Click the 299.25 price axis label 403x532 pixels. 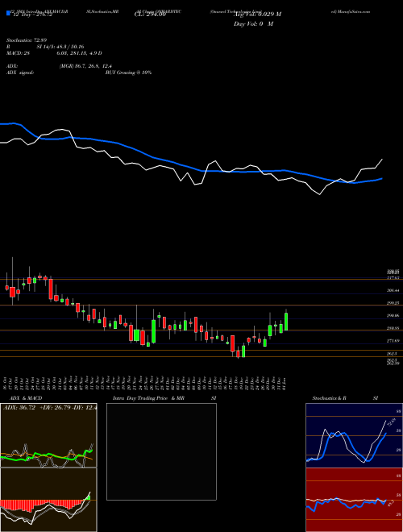[394, 303]
